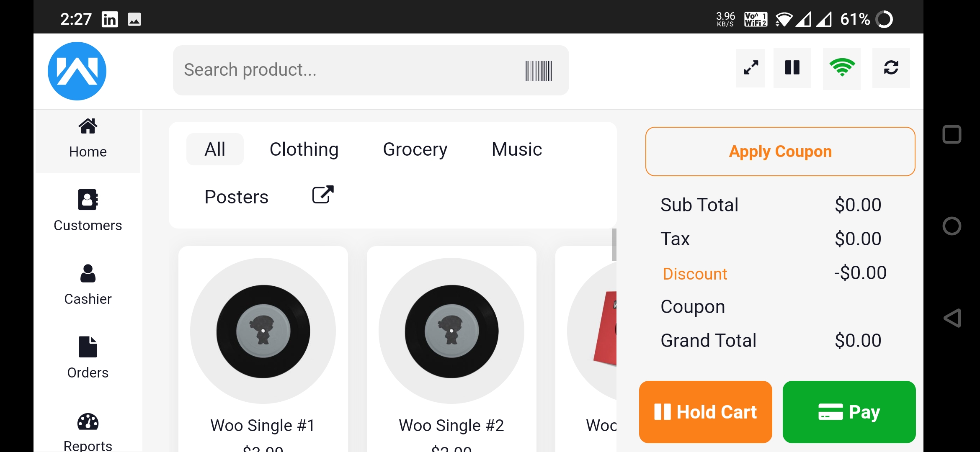Open the blue app logo
Viewport: 980px width, 452px height.
coord(77,71)
